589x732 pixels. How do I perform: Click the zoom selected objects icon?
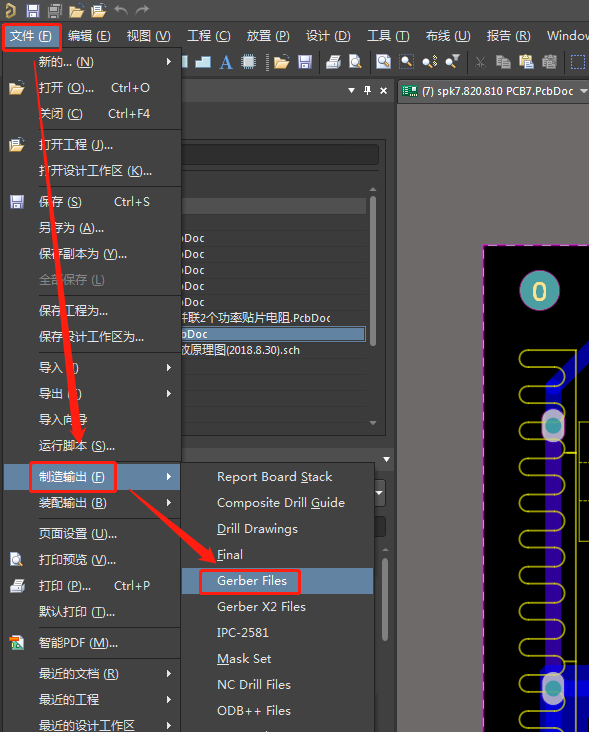point(429,62)
